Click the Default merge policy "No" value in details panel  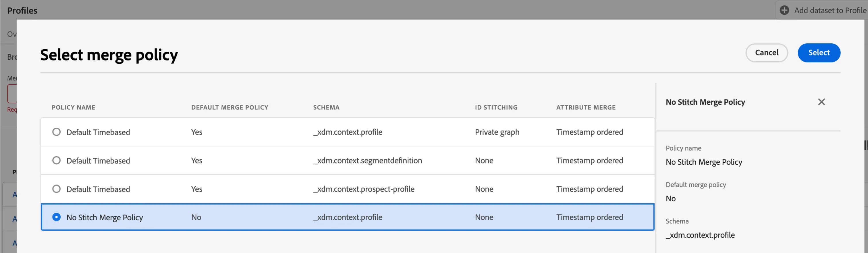(x=671, y=198)
